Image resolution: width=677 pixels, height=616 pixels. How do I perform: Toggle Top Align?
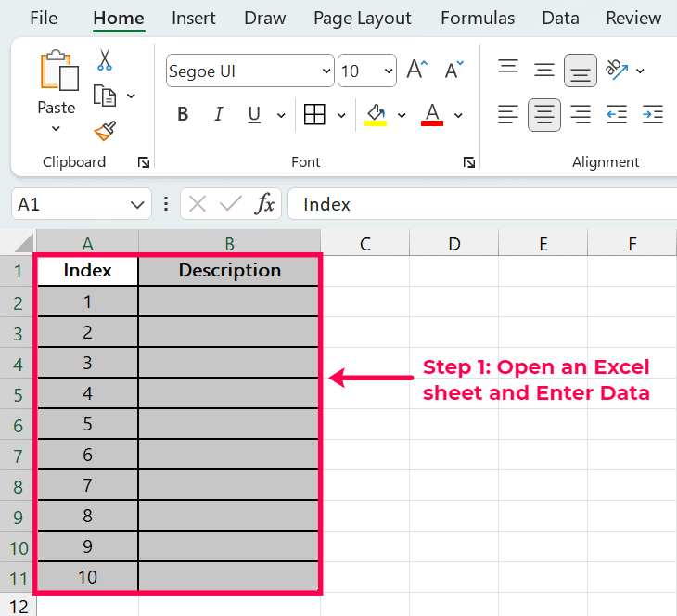[508, 66]
